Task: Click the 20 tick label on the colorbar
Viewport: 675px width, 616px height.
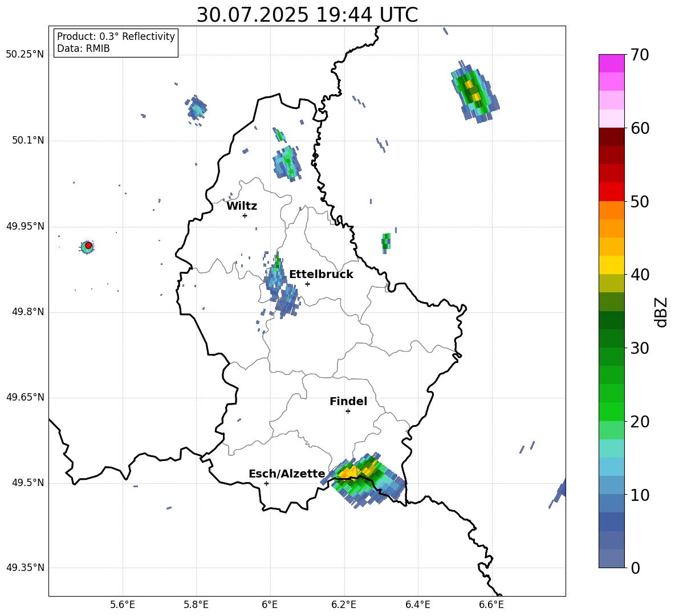Action: pos(640,422)
